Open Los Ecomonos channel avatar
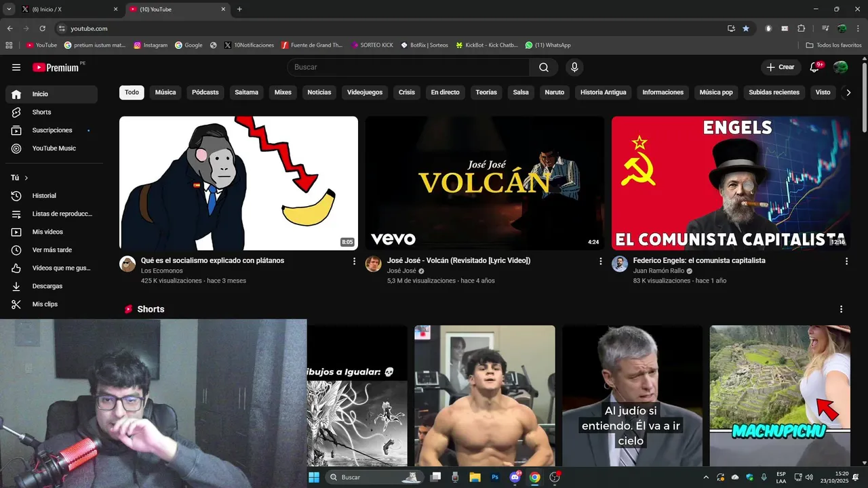Screen dimensions: 868x488 click(x=127, y=264)
